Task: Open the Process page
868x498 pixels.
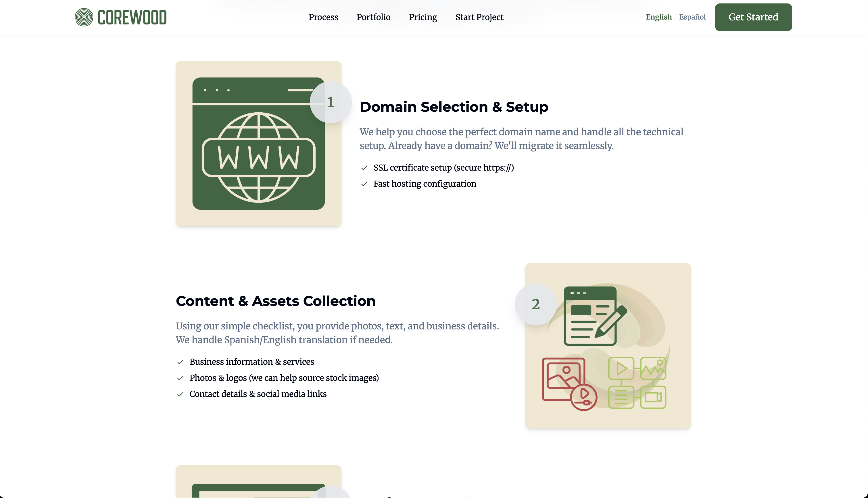Action: tap(323, 17)
